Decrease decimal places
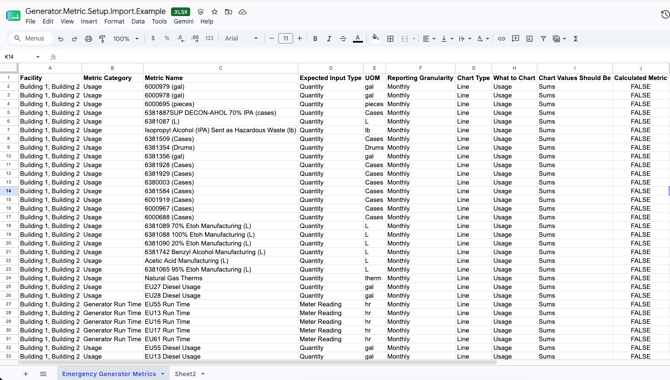 click(x=181, y=38)
